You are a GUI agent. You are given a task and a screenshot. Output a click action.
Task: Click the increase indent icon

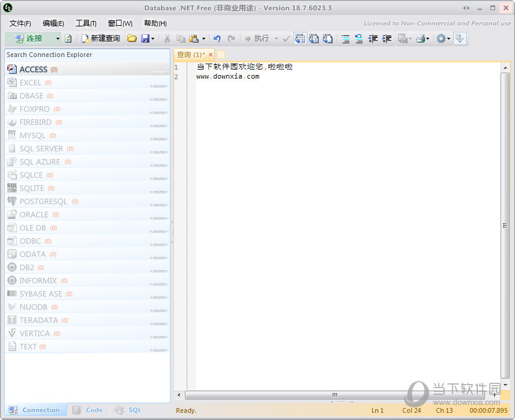click(x=387, y=39)
